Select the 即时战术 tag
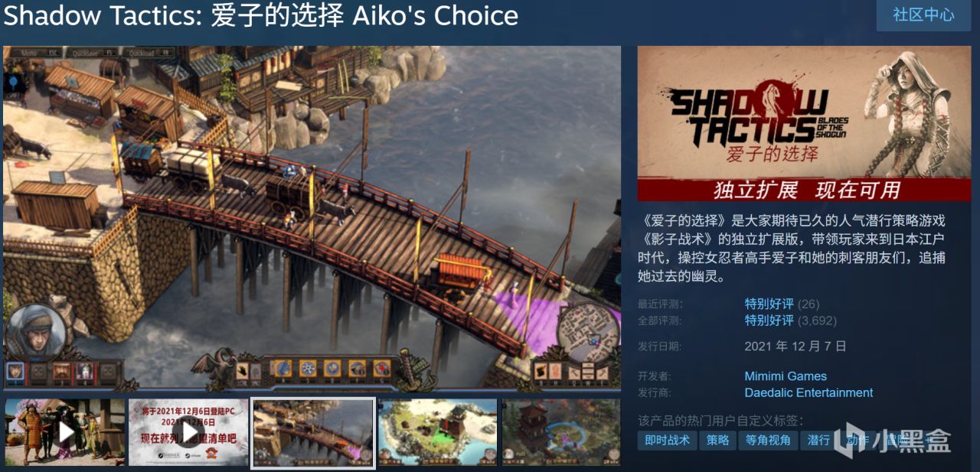Image resolution: width=980 pixels, height=472 pixels. pyautogui.click(x=667, y=440)
